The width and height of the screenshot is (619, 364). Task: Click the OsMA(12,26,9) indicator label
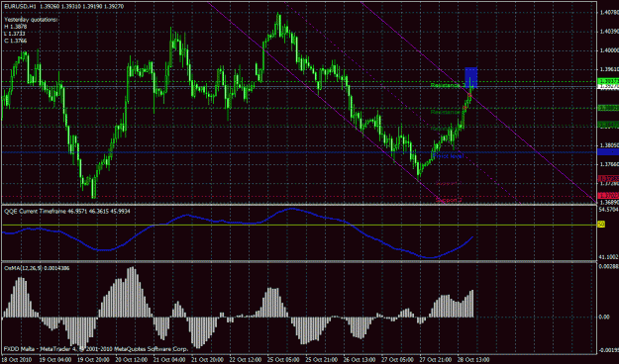click(x=37, y=268)
